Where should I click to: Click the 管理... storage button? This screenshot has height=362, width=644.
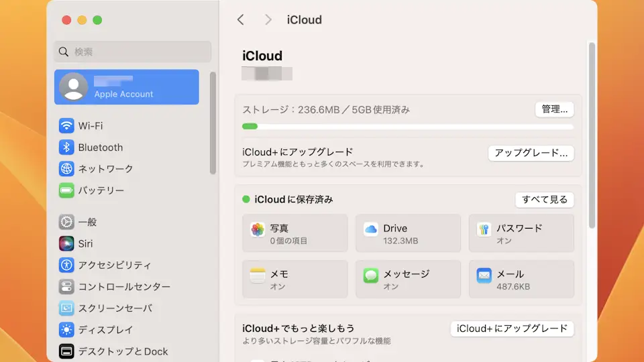tap(554, 109)
